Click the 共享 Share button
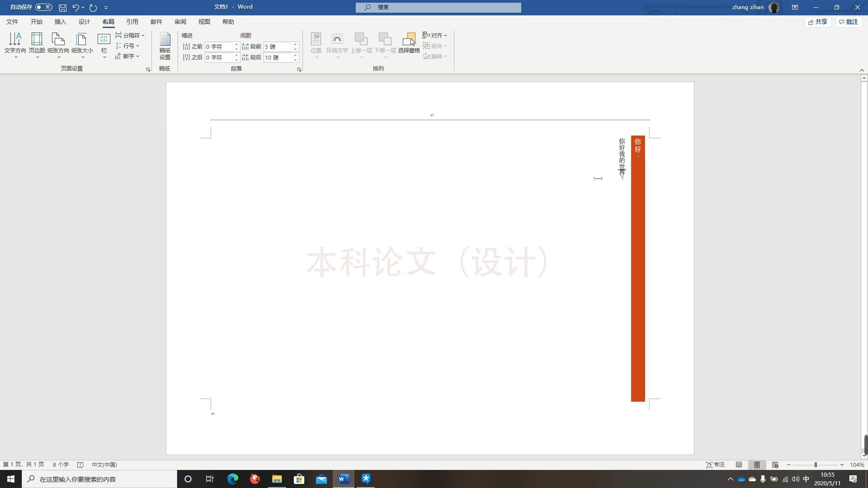This screenshot has width=868, height=488. point(818,22)
